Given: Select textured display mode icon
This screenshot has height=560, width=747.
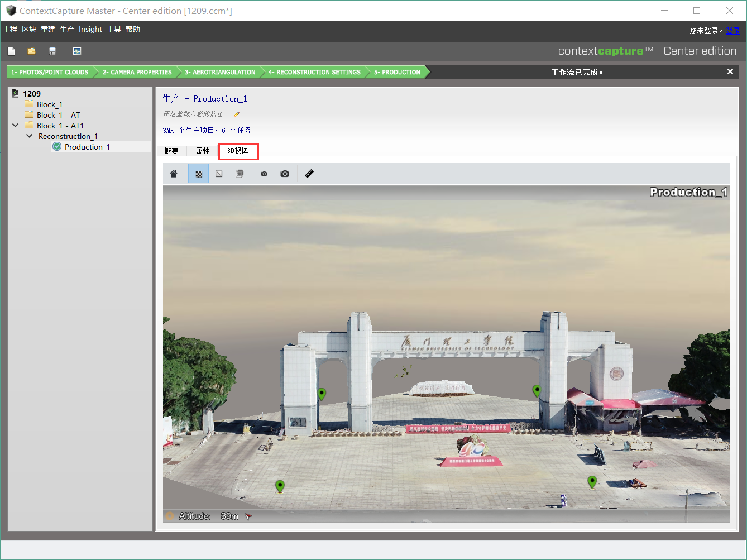Looking at the screenshot, I should pos(198,174).
